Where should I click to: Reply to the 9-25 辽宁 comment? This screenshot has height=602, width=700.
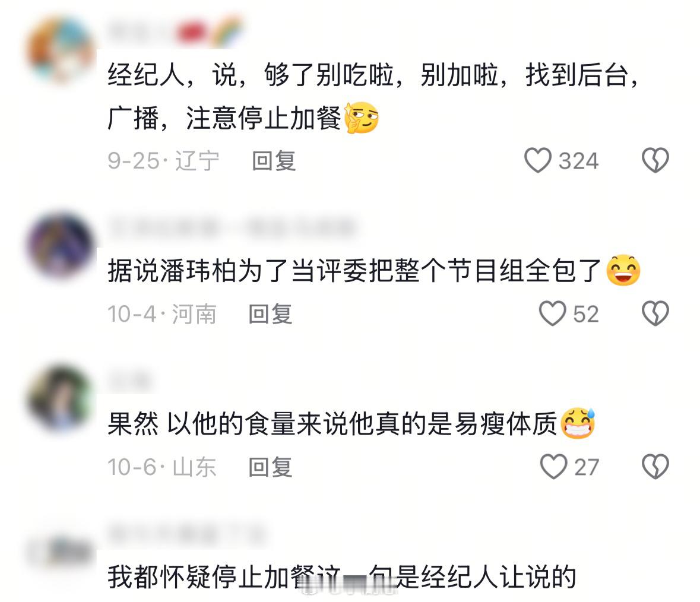pos(274,161)
